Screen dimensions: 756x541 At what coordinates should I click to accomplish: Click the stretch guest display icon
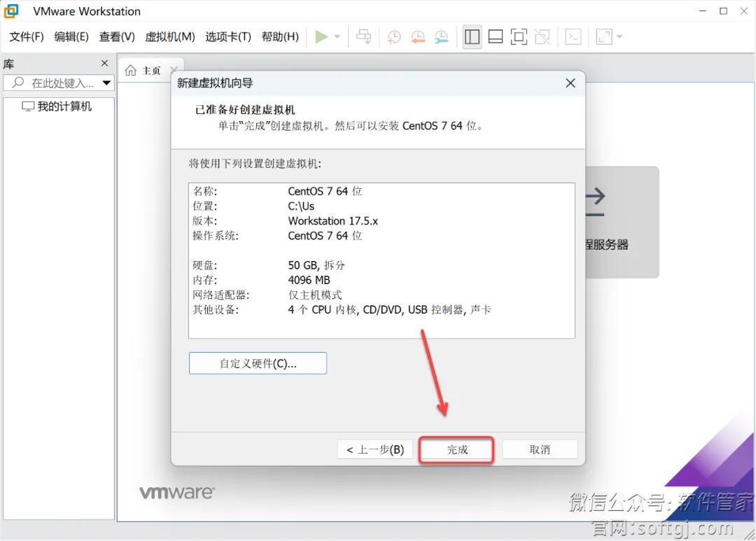[x=603, y=36]
